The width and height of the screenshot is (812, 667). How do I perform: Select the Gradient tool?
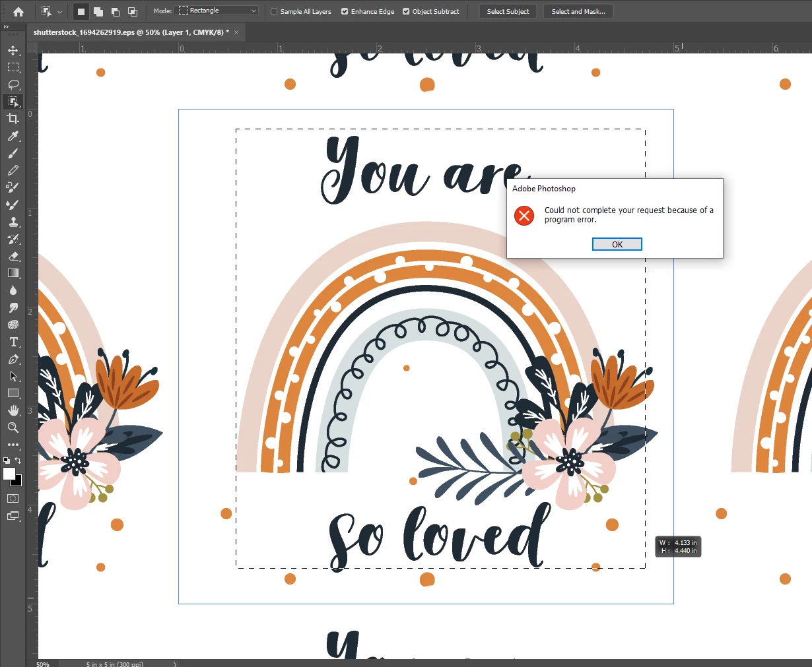(x=13, y=273)
